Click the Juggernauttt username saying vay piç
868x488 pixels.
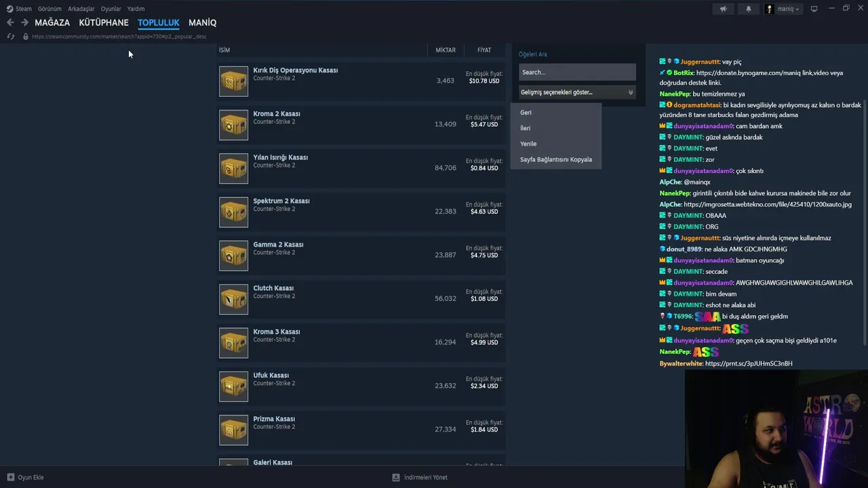700,62
